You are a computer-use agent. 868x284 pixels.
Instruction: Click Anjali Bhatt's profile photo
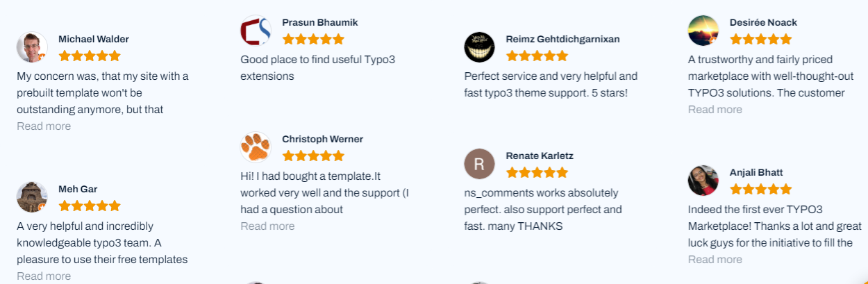pos(703,181)
